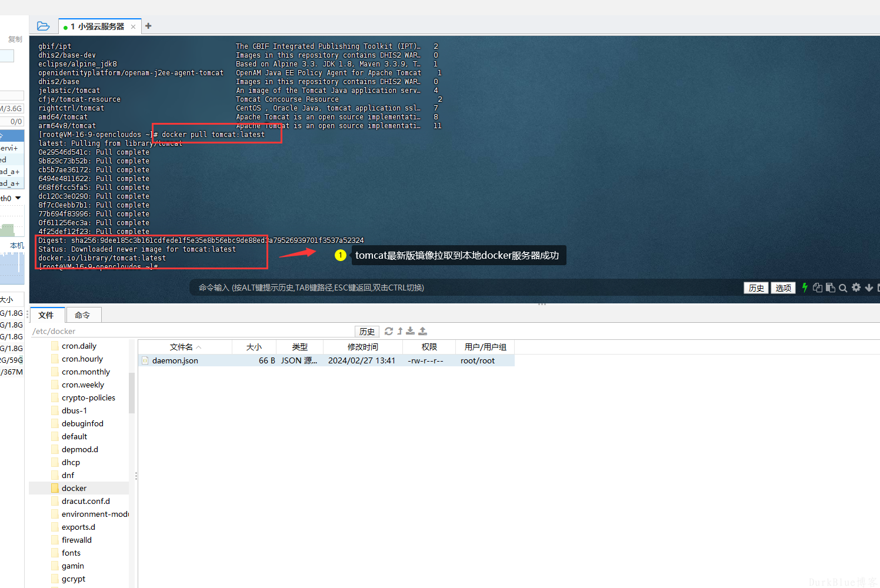The width and height of the screenshot is (880, 588).
Task: Sort files by 文件名 column
Action: click(x=185, y=347)
